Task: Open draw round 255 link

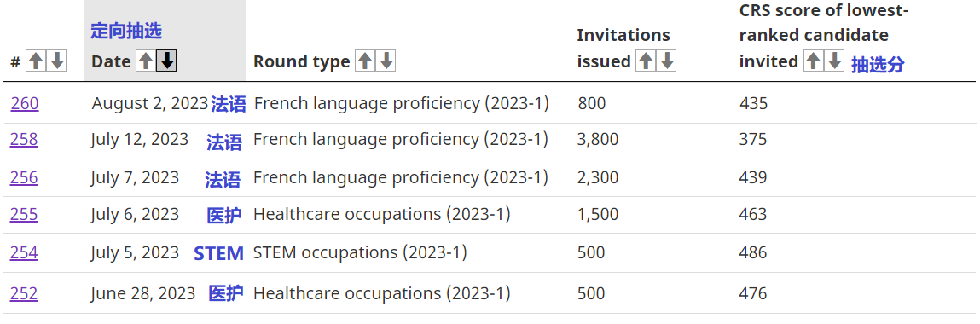Action: (x=24, y=214)
